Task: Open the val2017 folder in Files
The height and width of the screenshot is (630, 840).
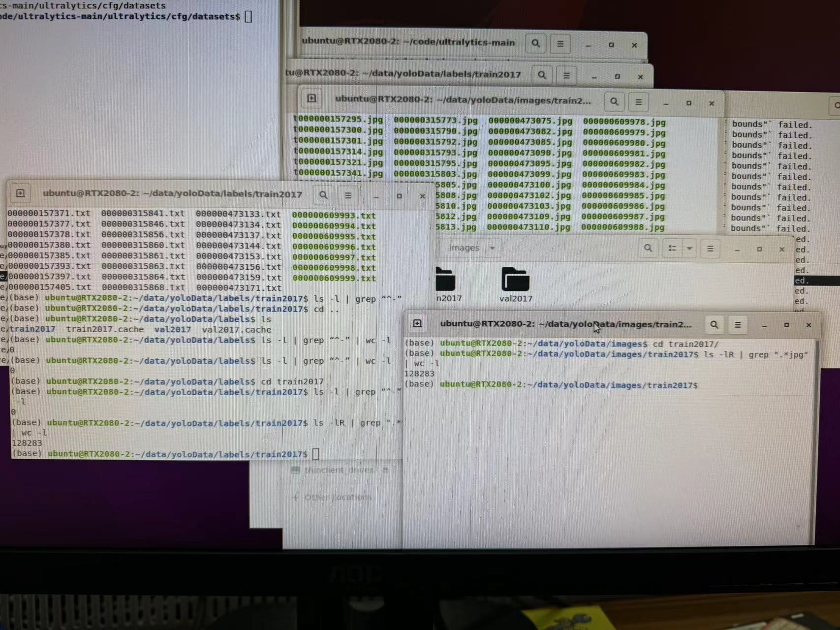Action: [x=515, y=284]
